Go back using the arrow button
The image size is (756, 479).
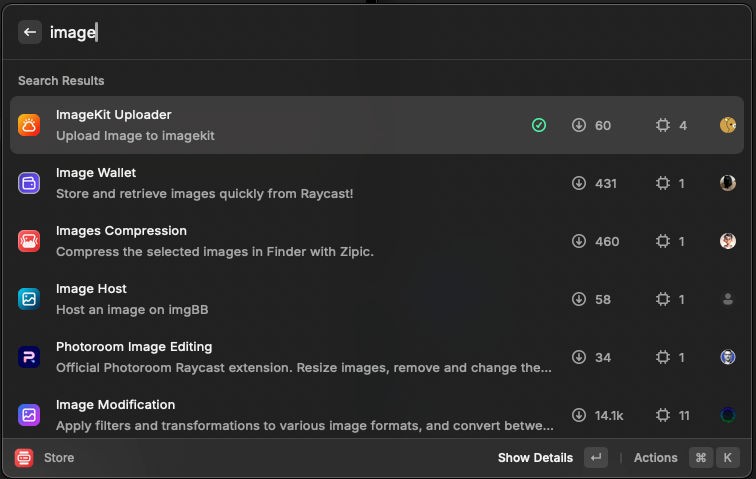pyautogui.click(x=30, y=32)
